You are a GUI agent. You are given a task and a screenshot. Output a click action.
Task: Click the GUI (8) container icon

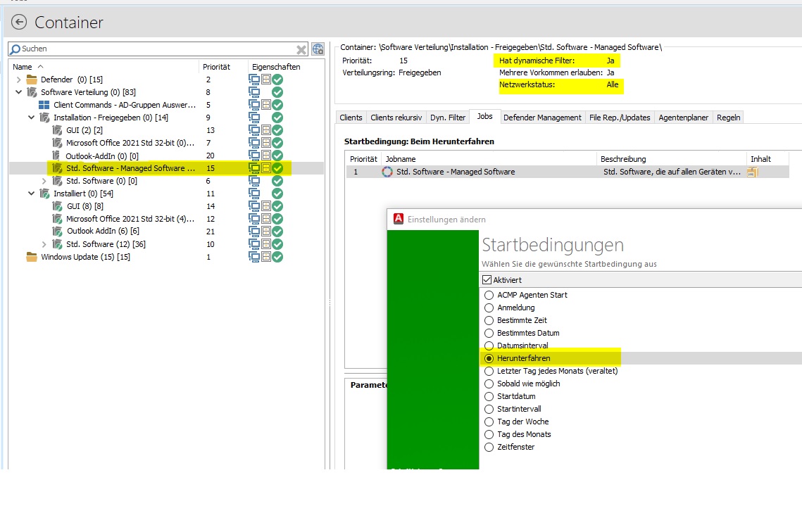pyautogui.click(x=57, y=206)
